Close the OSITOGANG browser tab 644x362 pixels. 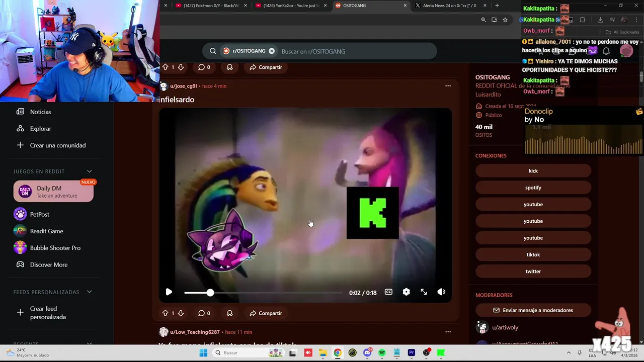(x=405, y=6)
